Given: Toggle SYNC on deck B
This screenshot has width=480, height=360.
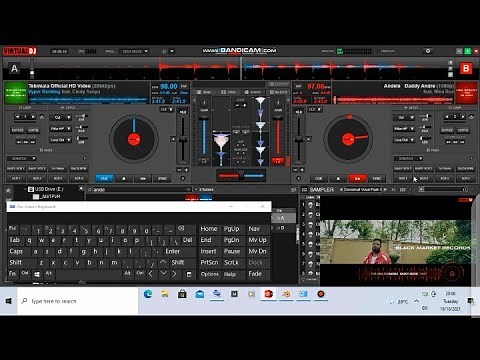Looking at the screenshot, I should (377, 179).
